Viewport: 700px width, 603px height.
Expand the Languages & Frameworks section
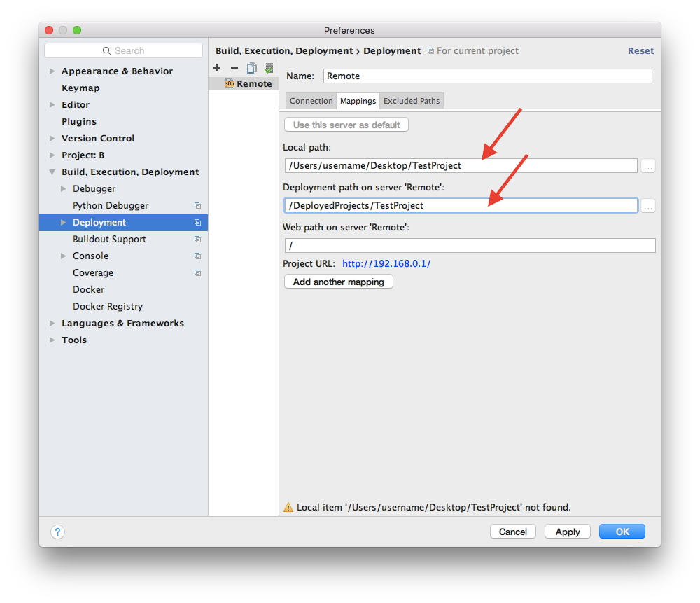[52, 323]
